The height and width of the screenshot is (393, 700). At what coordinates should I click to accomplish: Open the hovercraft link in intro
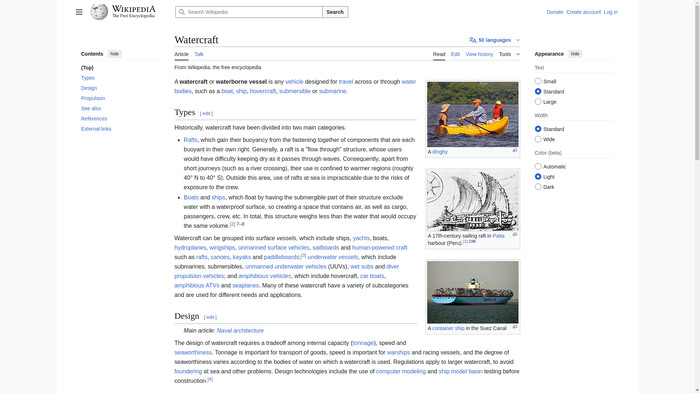[263, 91]
